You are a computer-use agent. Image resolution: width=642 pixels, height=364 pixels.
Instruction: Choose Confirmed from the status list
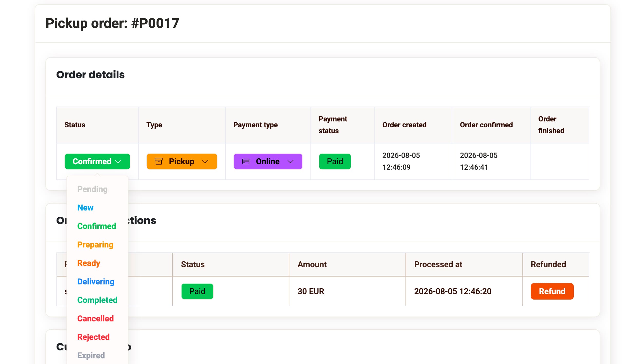click(97, 226)
